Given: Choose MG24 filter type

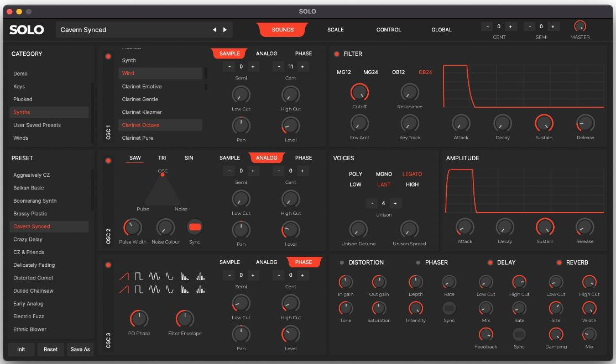Looking at the screenshot, I should 370,72.
